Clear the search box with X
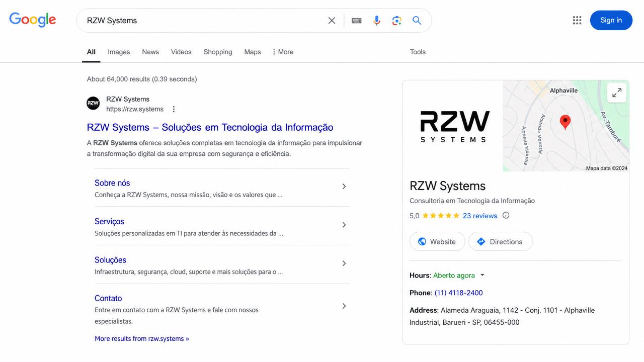644x362 pixels. (x=332, y=21)
